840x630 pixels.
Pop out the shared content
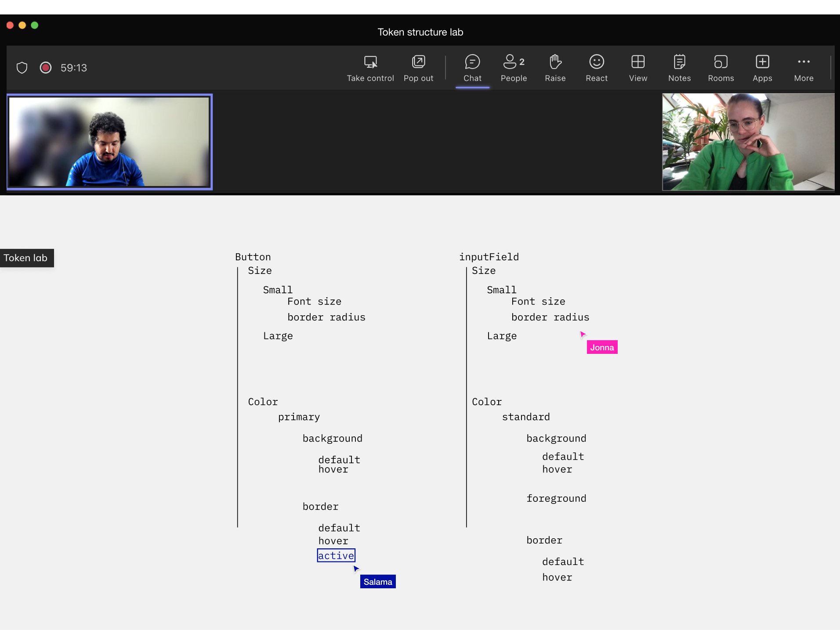[418, 68]
